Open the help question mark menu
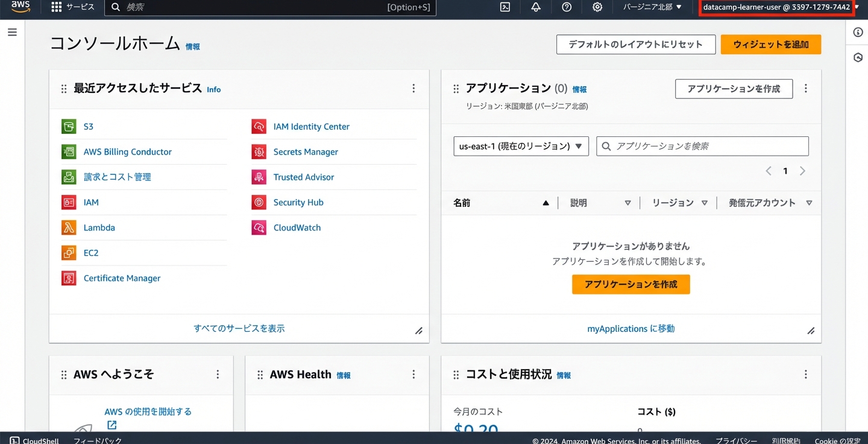This screenshot has height=444, width=868. tap(567, 7)
